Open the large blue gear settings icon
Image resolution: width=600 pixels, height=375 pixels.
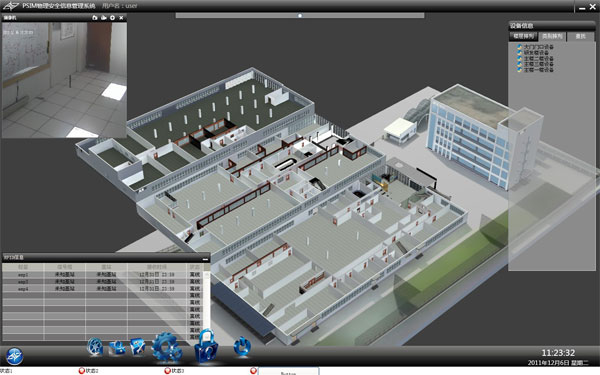point(166,347)
